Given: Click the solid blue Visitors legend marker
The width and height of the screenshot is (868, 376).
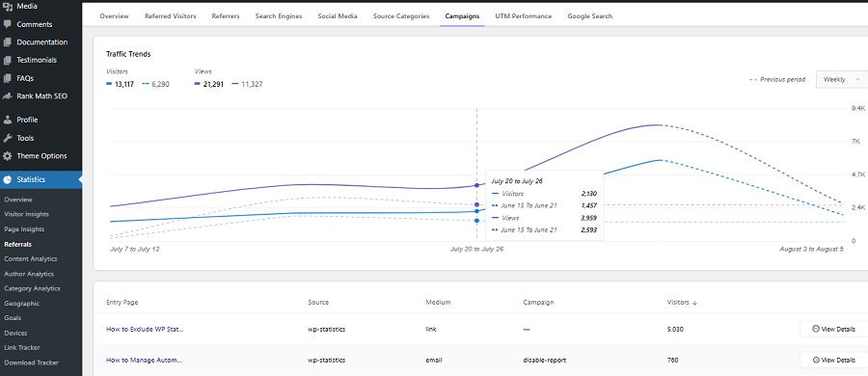Looking at the screenshot, I should point(109,84).
